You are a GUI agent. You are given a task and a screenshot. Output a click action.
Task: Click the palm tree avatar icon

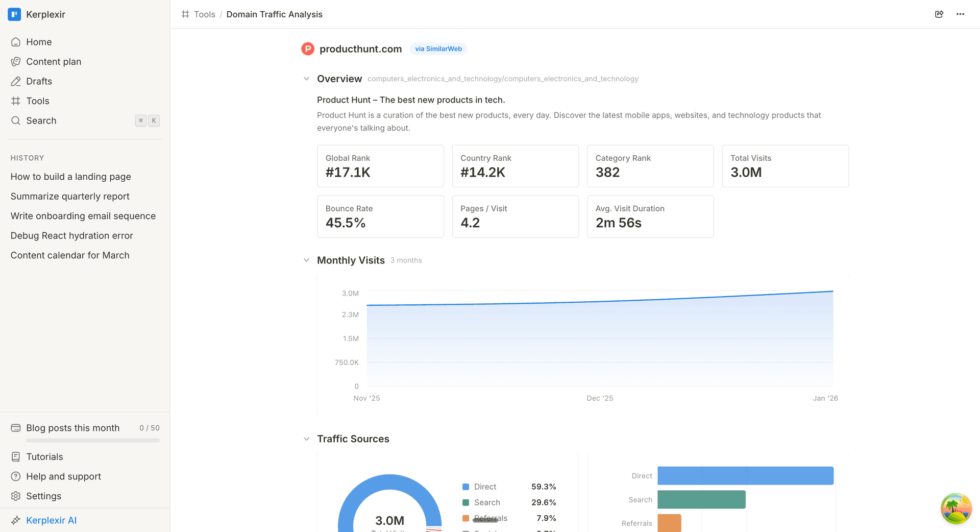(x=955, y=508)
